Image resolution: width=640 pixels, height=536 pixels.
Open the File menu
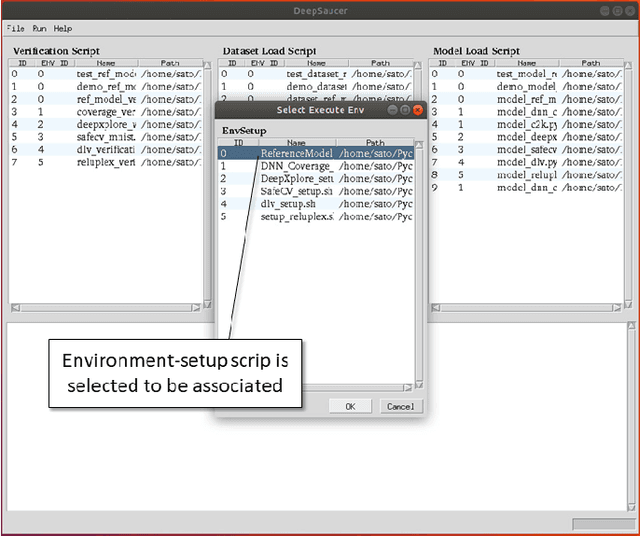point(15,29)
